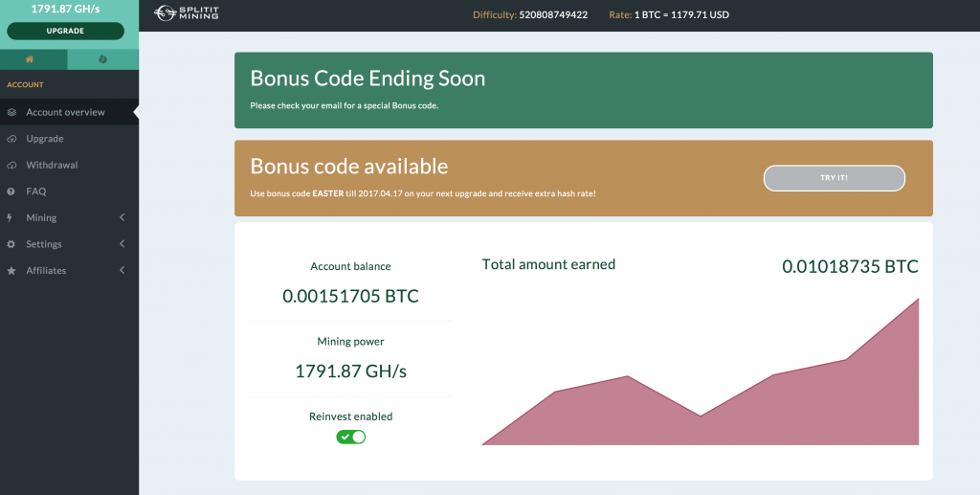Viewport: 980px width, 495px height.
Task: Select Account overview in sidebar
Action: (69, 113)
